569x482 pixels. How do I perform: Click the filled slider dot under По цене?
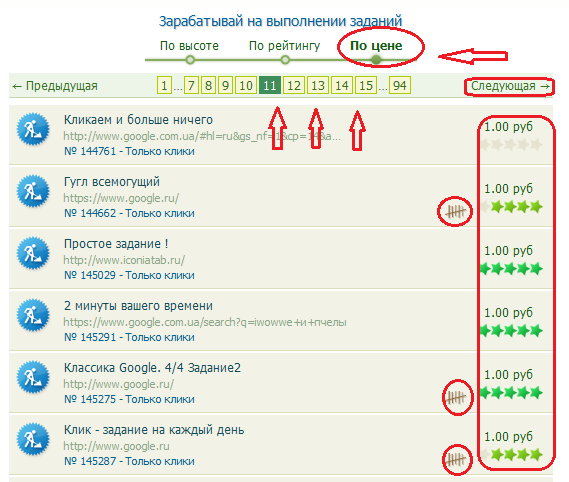pyautogui.click(x=376, y=60)
